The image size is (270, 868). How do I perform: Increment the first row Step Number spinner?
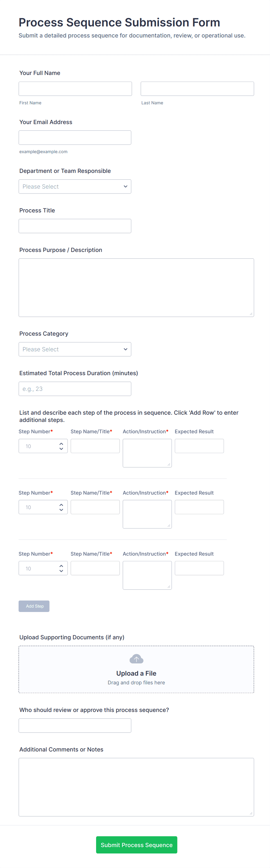[61, 443]
